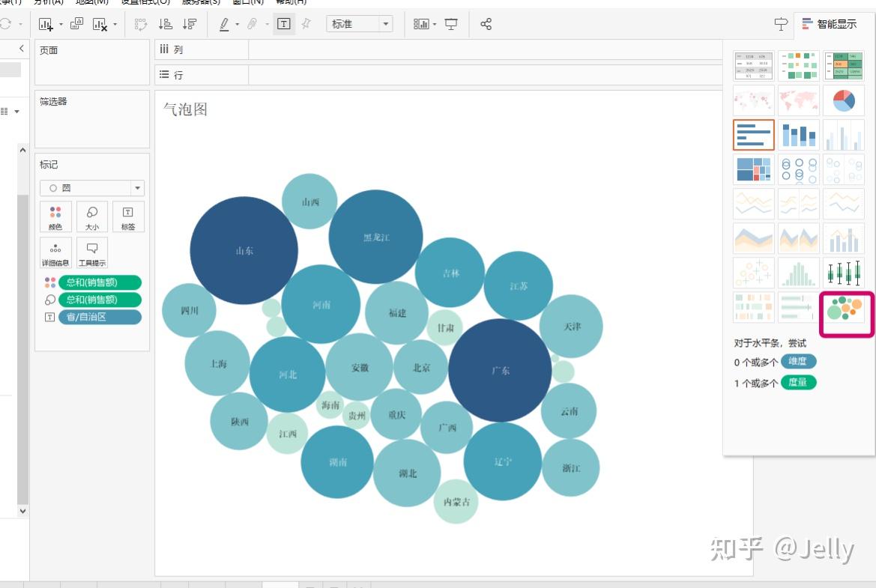Open the Clear Sheet dropdown arrow
876x588 pixels.
tap(115, 25)
